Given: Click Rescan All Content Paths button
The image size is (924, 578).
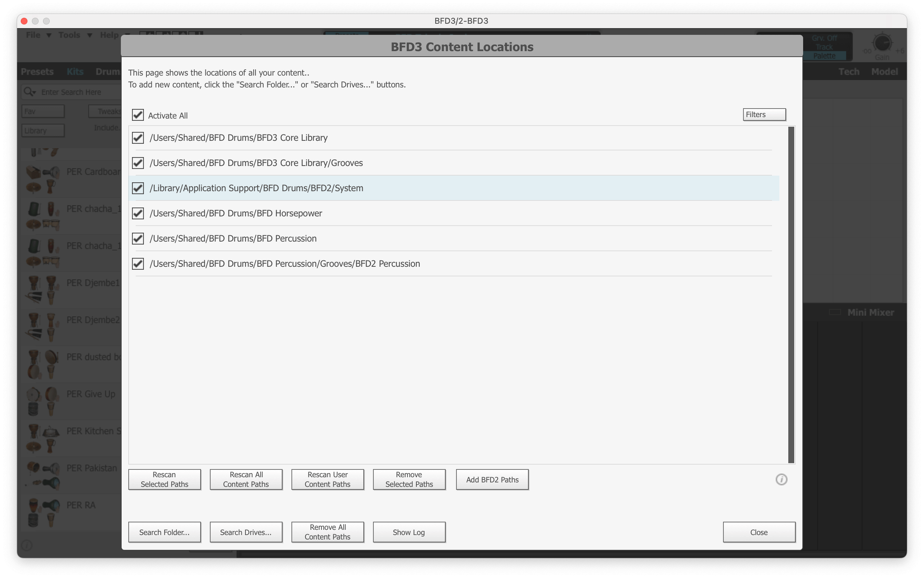Looking at the screenshot, I should coord(246,479).
